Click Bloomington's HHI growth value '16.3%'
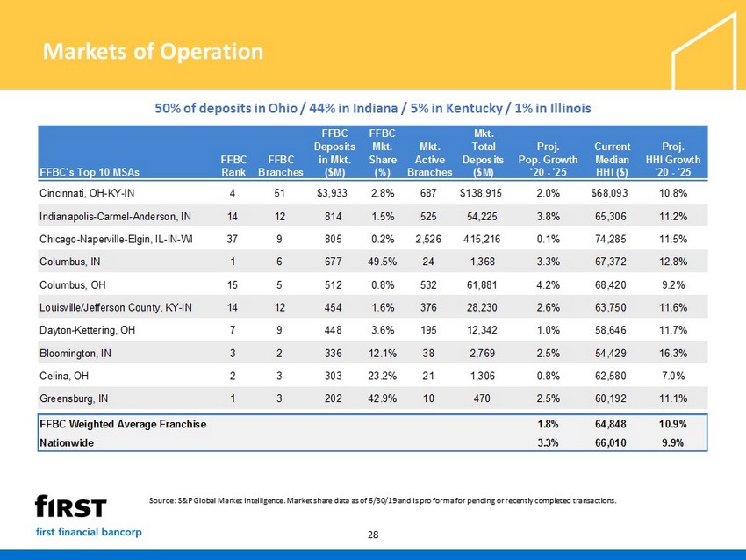The height and width of the screenshot is (560, 746). tap(673, 354)
